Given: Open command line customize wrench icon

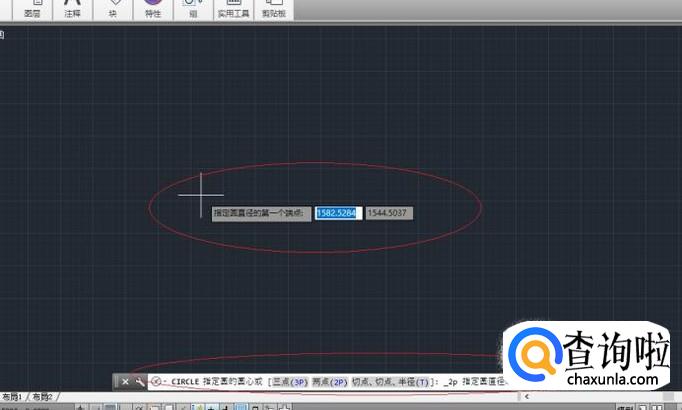Looking at the screenshot, I should pyautogui.click(x=140, y=382).
